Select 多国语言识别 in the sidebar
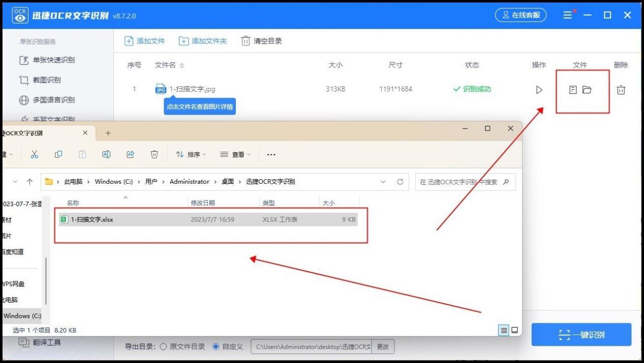Screen dimensions: 644x363 [x=47, y=100]
